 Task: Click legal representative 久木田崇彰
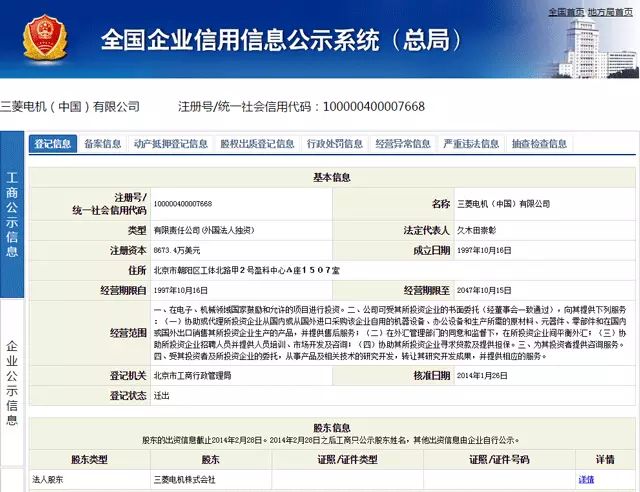(476, 230)
